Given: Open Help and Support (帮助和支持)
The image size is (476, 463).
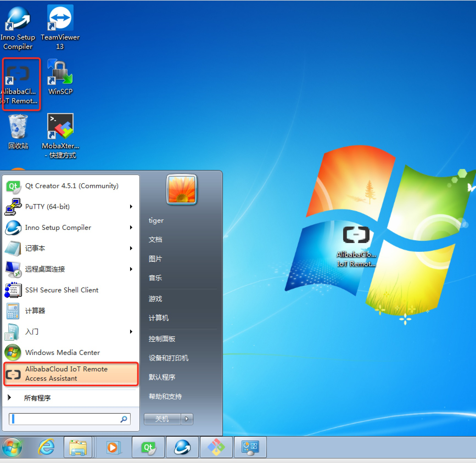Looking at the screenshot, I should [x=165, y=396].
